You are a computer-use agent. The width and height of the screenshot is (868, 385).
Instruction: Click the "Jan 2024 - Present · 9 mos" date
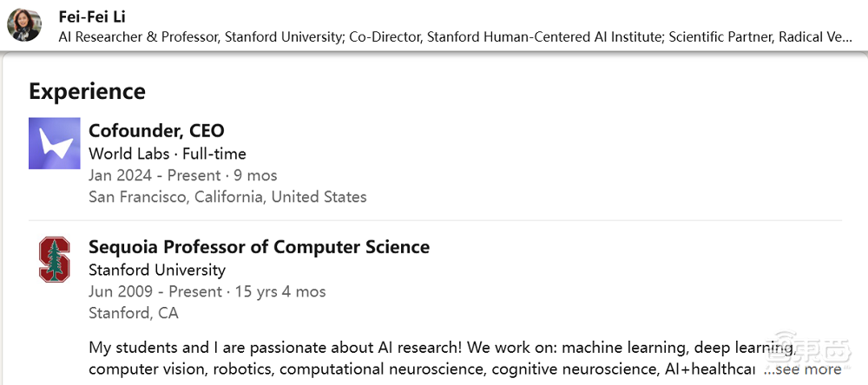tap(182, 175)
